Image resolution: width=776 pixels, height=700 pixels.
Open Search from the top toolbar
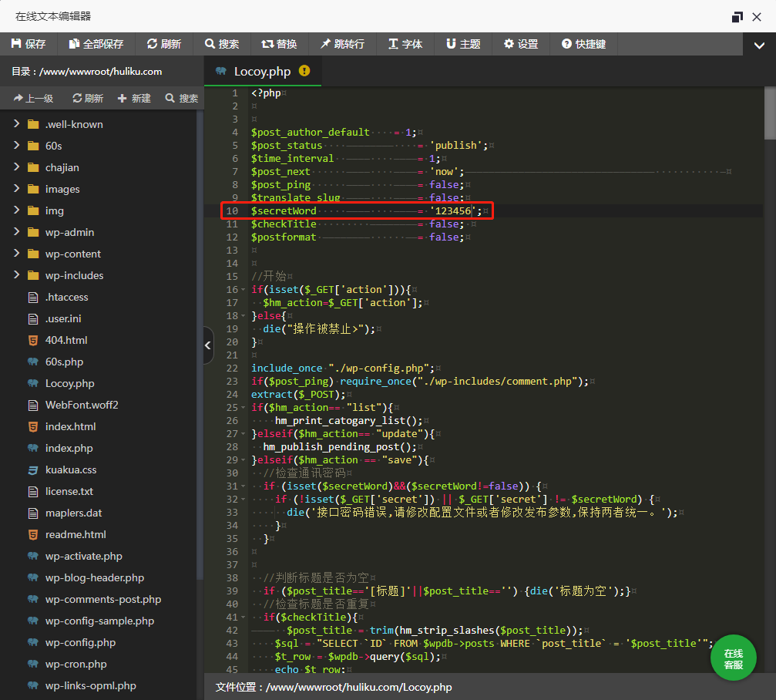pyautogui.click(x=221, y=44)
